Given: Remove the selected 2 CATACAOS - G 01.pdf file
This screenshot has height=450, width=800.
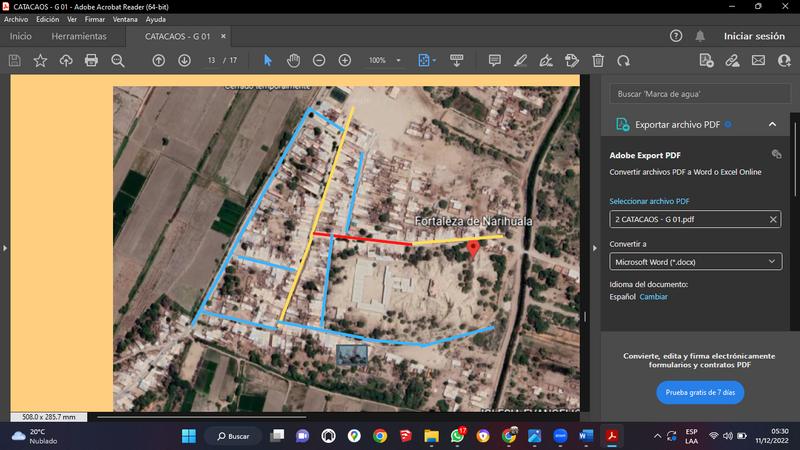Looking at the screenshot, I should (x=773, y=219).
